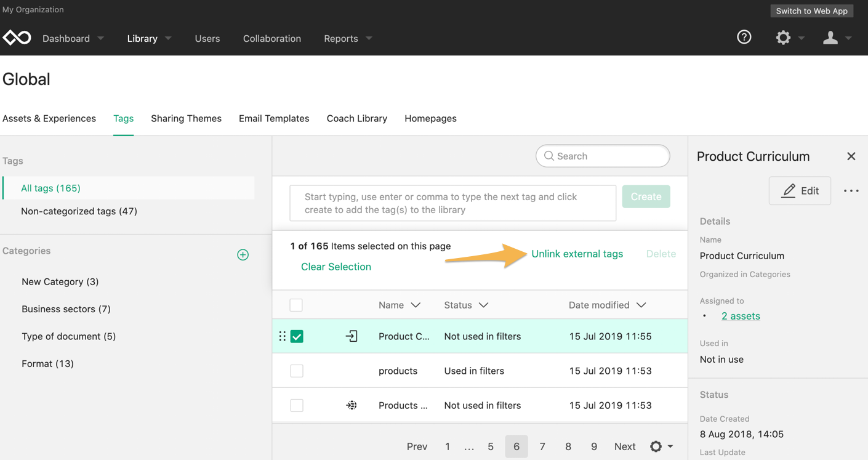
Task: Go to page 5
Action: point(491,446)
